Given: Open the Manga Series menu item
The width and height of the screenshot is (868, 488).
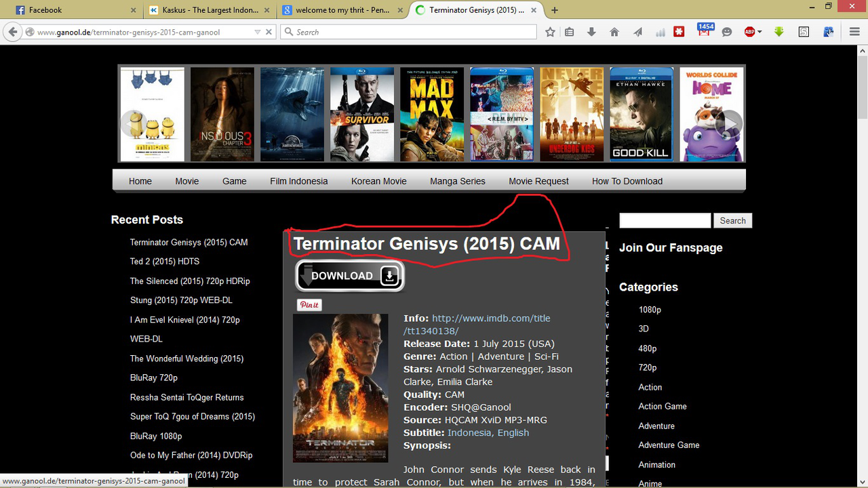Looking at the screenshot, I should point(458,181).
